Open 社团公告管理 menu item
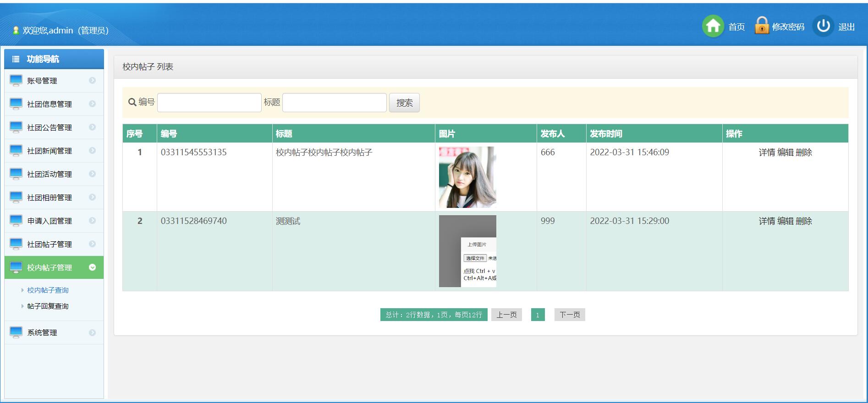 point(54,127)
